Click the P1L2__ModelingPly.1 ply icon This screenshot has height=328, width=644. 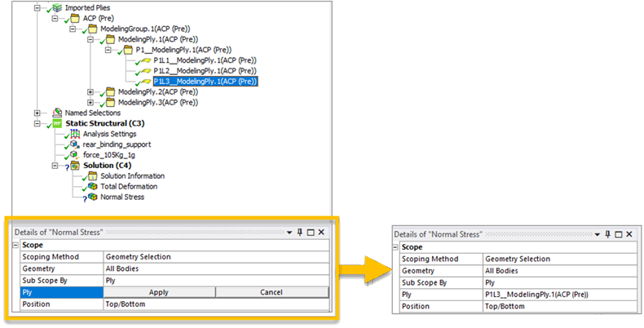tap(146, 71)
